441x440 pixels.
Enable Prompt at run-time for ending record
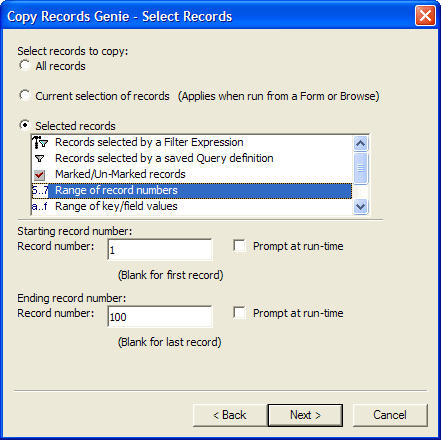[x=239, y=313]
